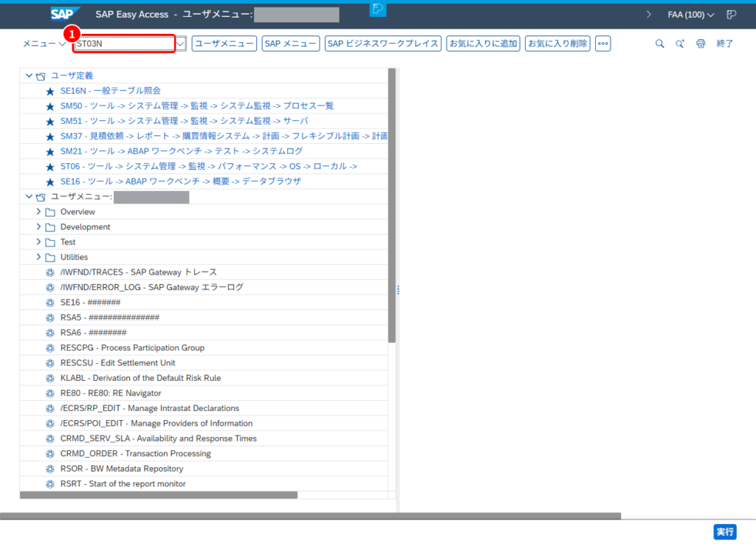Screen dimensions: 756x544
Task: Open the search icon in toolbar
Action: [659, 44]
